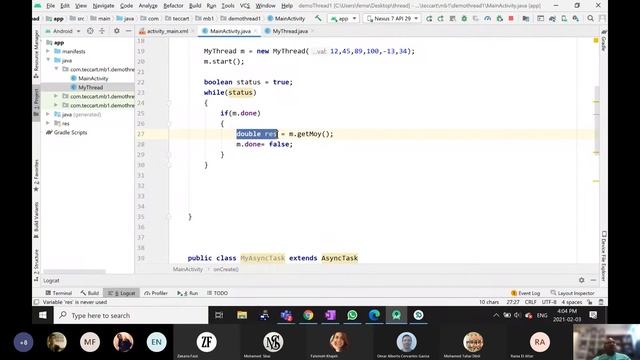Open File Explorer from taskbar
Viewport: 640px width, 360px height.
click(242, 315)
